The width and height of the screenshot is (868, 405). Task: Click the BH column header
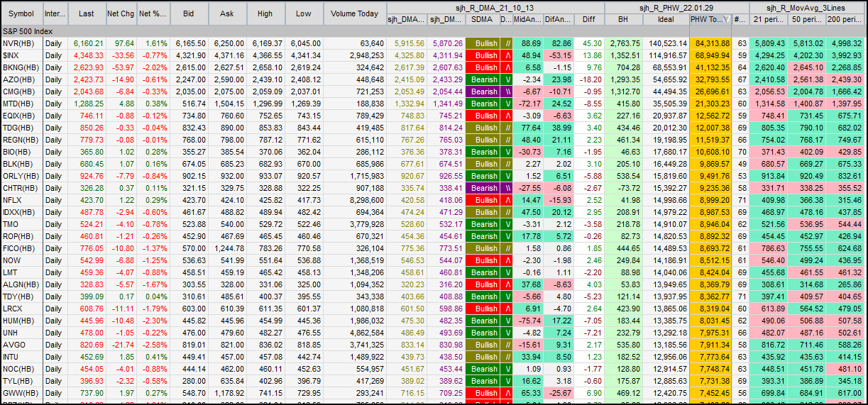point(622,20)
